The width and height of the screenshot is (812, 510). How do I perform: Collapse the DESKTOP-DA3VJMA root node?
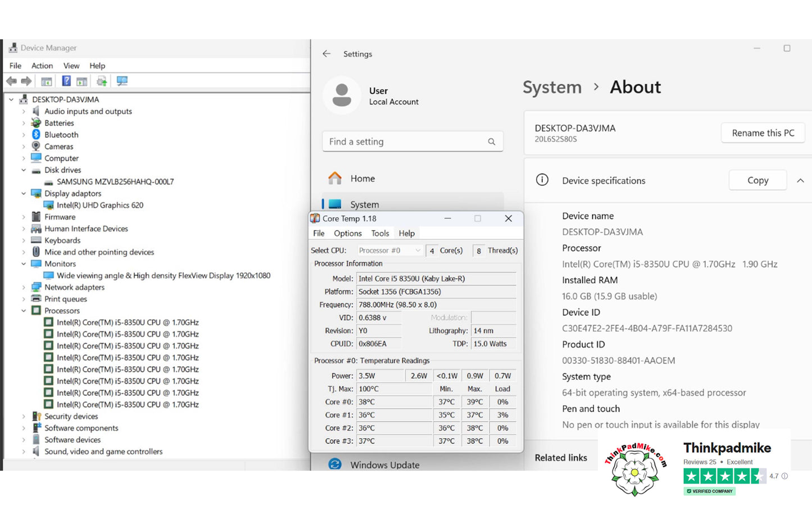coord(11,99)
